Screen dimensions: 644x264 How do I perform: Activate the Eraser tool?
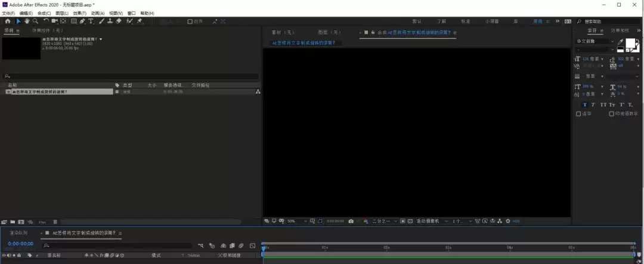pos(119,21)
